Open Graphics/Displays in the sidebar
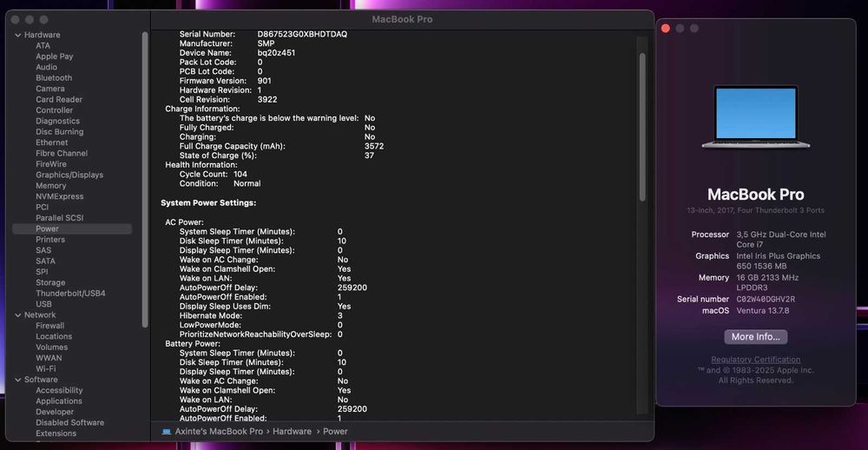The height and width of the screenshot is (450, 868). click(x=69, y=175)
